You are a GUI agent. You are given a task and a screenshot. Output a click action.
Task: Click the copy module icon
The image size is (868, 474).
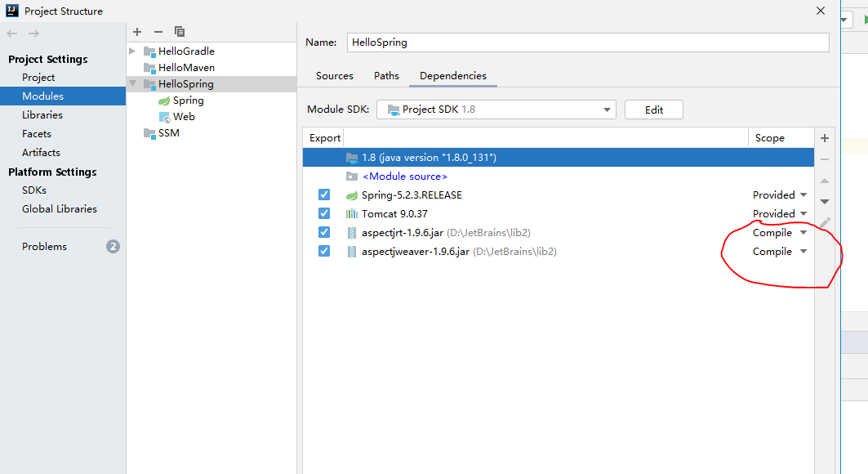pos(180,32)
